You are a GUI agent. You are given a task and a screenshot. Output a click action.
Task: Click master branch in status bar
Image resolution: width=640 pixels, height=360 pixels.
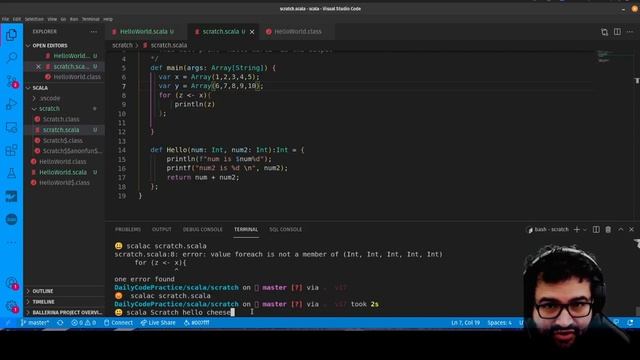click(35, 323)
